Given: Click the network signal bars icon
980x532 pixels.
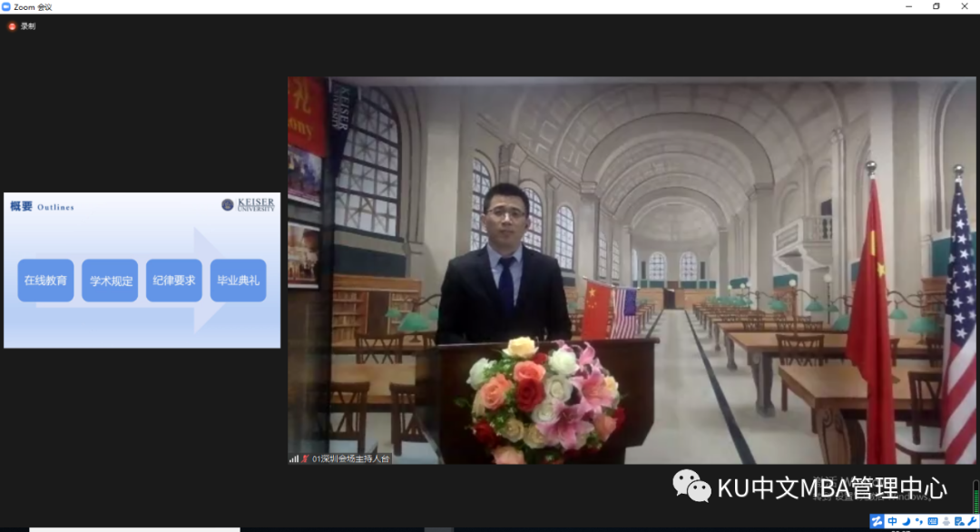Looking at the screenshot, I should (x=294, y=458).
